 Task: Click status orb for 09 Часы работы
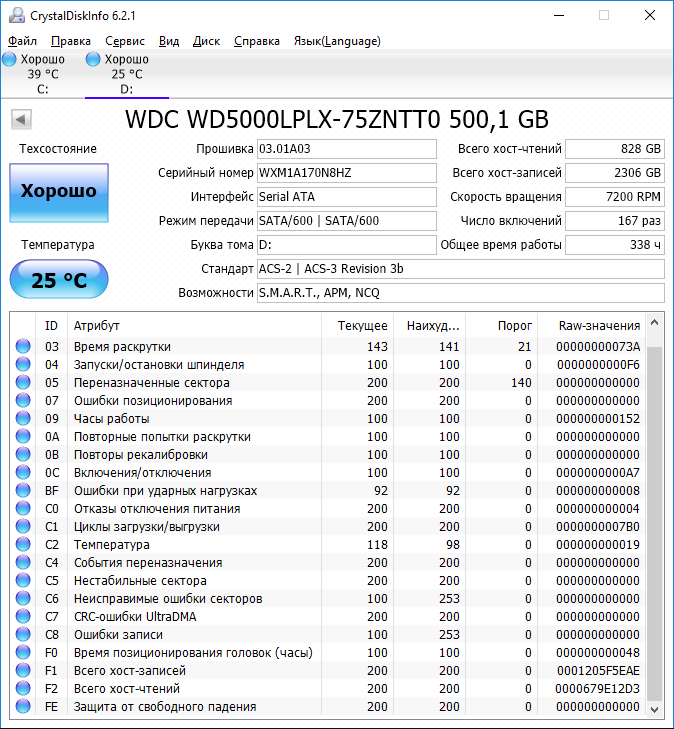(23, 418)
